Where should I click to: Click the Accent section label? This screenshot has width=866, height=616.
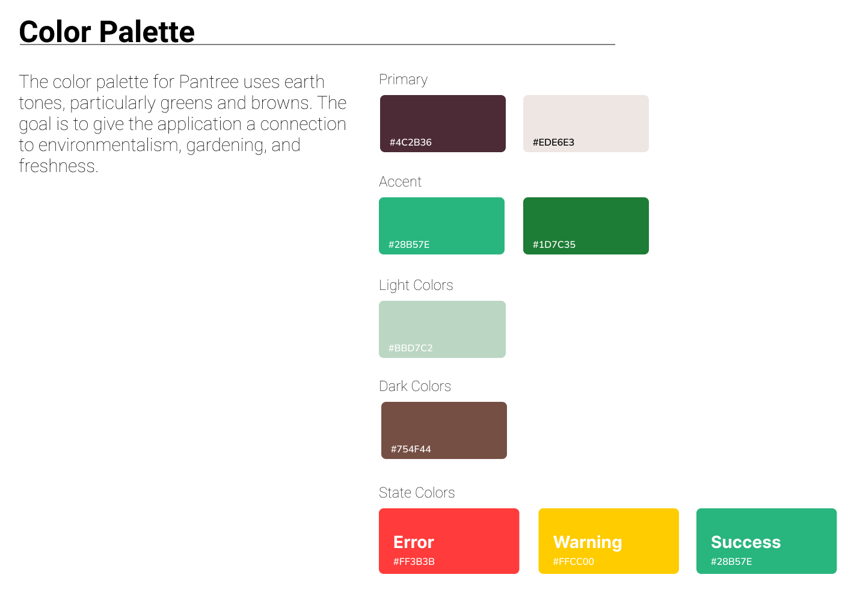[400, 182]
